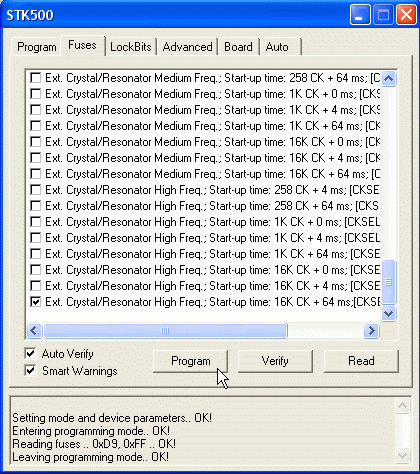Click the log panel scroll-down arrow
Viewport: 420px width, 474px height.
(x=402, y=455)
